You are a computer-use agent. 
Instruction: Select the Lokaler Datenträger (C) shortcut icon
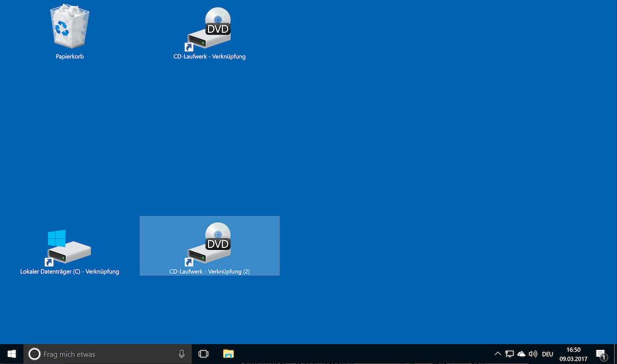click(x=69, y=247)
